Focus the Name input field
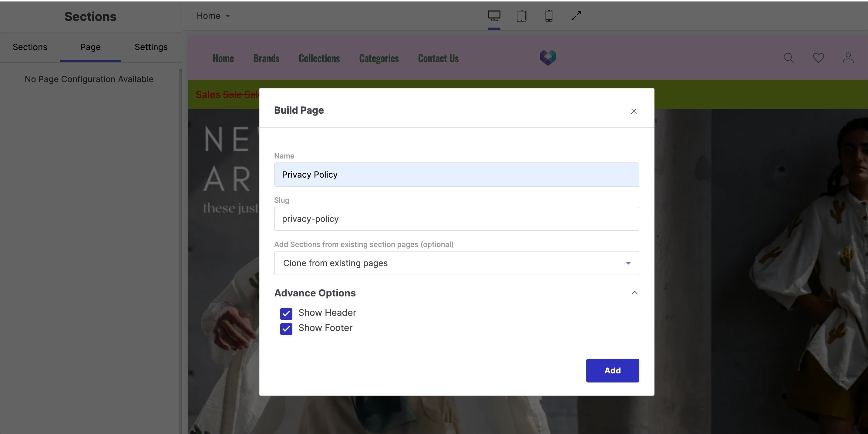The height and width of the screenshot is (434, 868). click(x=456, y=174)
